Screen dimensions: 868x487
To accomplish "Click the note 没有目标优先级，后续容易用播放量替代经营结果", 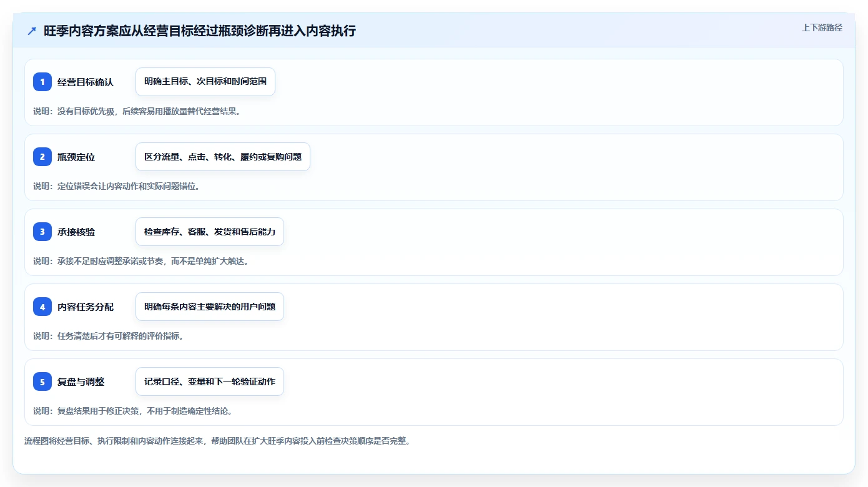I will (137, 111).
